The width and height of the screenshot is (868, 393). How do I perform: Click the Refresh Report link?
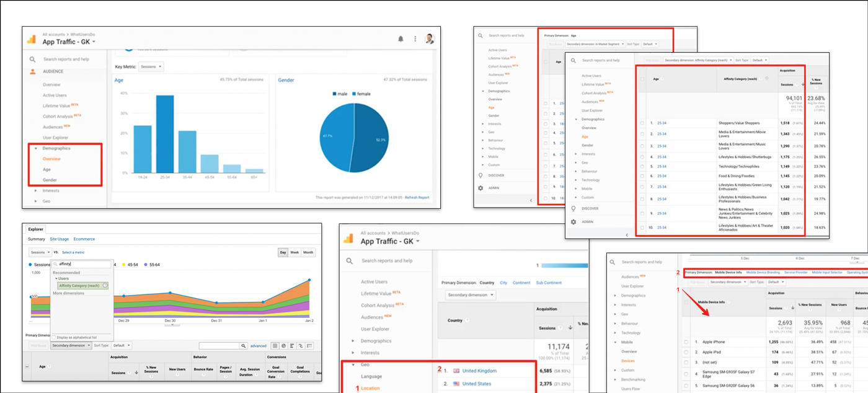[x=417, y=198]
